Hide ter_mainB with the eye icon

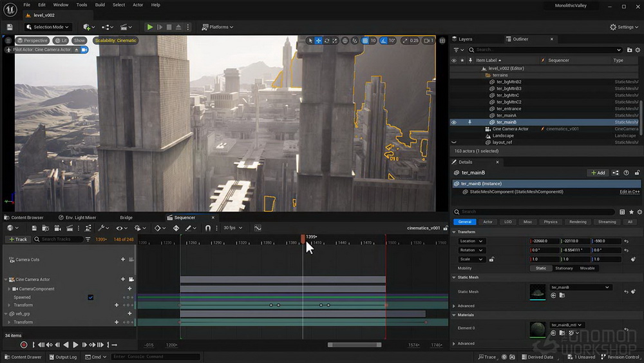pos(454,122)
